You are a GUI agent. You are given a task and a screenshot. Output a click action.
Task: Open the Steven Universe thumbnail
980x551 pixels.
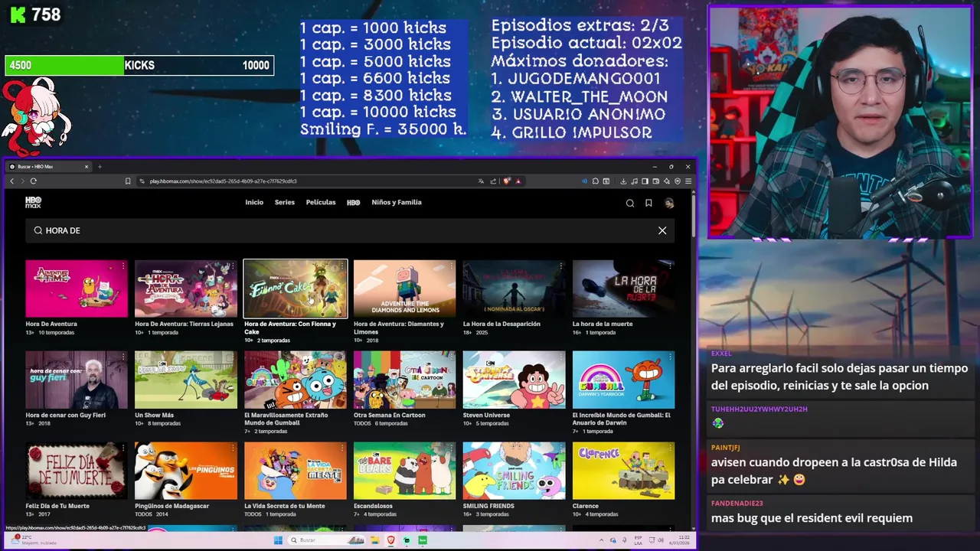514,380
